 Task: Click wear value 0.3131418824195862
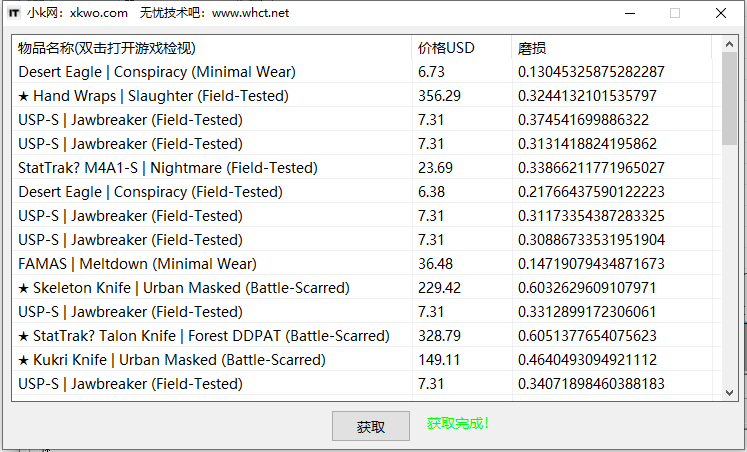point(587,144)
